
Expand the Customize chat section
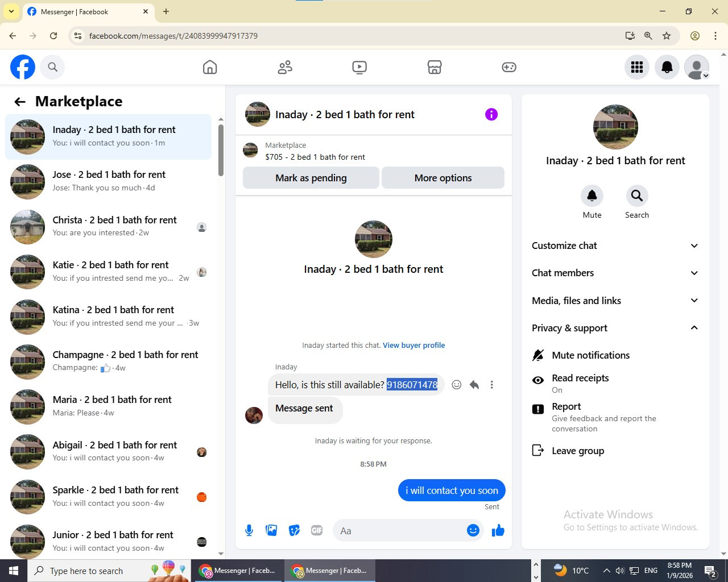pos(615,246)
